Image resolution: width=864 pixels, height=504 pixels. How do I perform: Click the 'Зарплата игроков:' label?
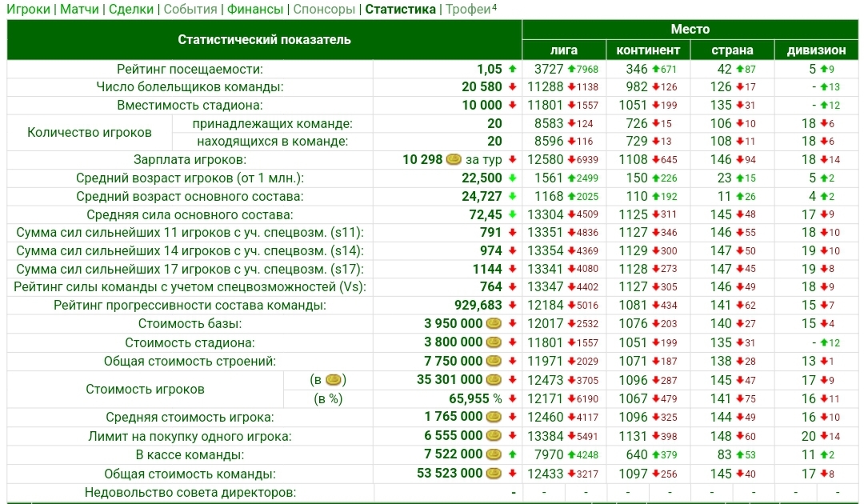(190, 160)
